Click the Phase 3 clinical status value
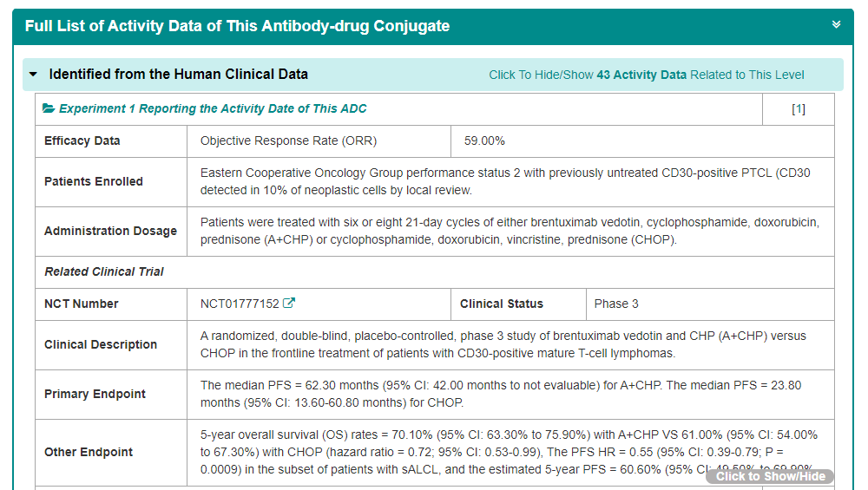868x490 pixels. point(616,304)
